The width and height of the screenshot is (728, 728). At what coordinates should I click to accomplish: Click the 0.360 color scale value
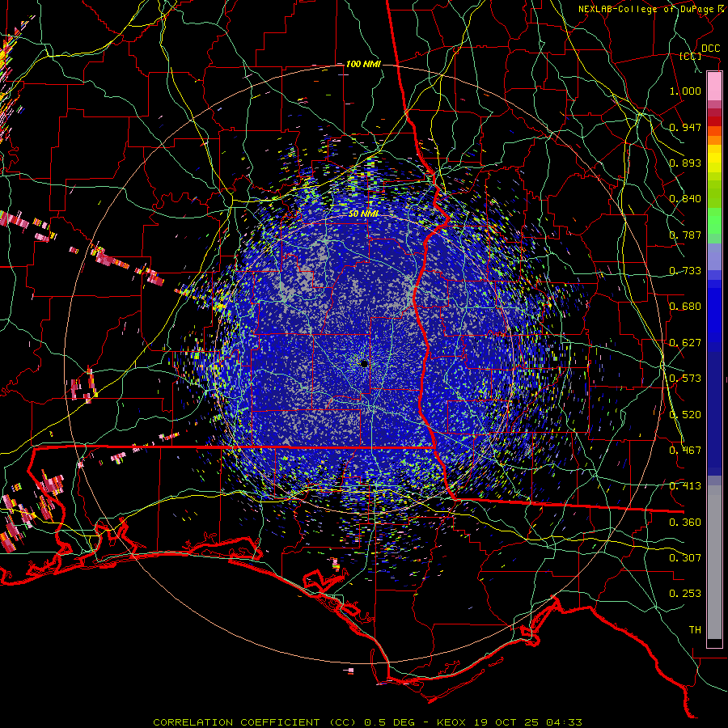[x=685, y=523]
